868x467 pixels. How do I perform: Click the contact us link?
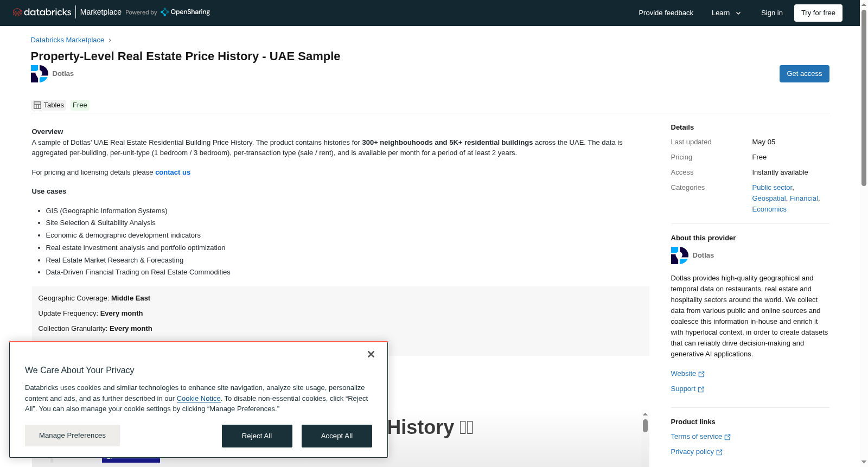click(x=173, y=172)
